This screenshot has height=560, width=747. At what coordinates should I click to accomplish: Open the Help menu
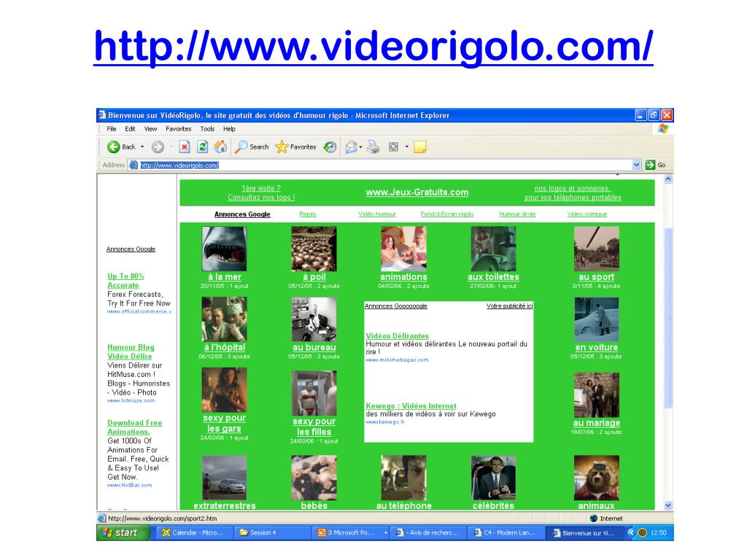pyautogui.click(x=229, y=128)
